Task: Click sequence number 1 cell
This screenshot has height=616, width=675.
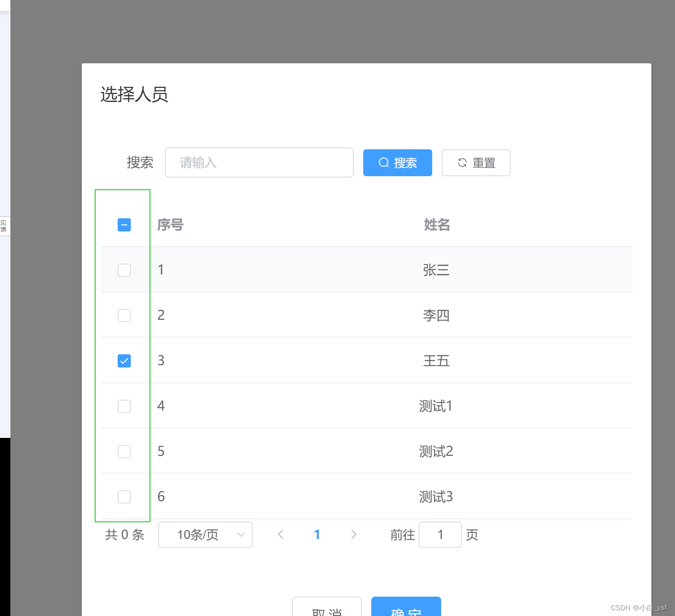Action: point(161,270)
